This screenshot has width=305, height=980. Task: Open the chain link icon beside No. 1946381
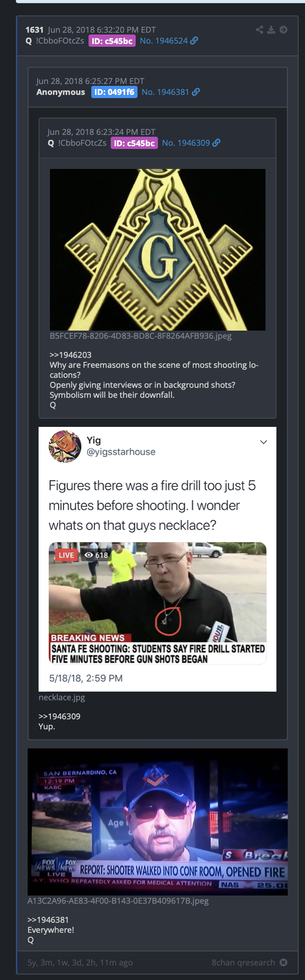(196, 92)
